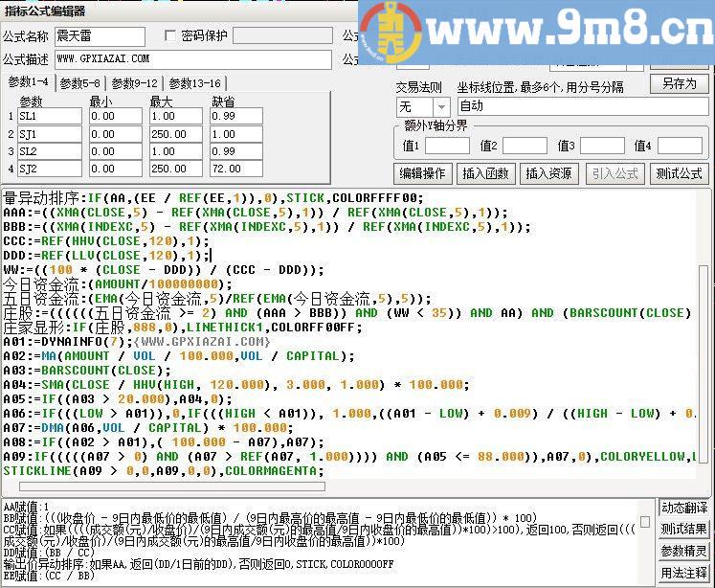Enable the 密码保护 checkbox

click(x=170, y=35)
